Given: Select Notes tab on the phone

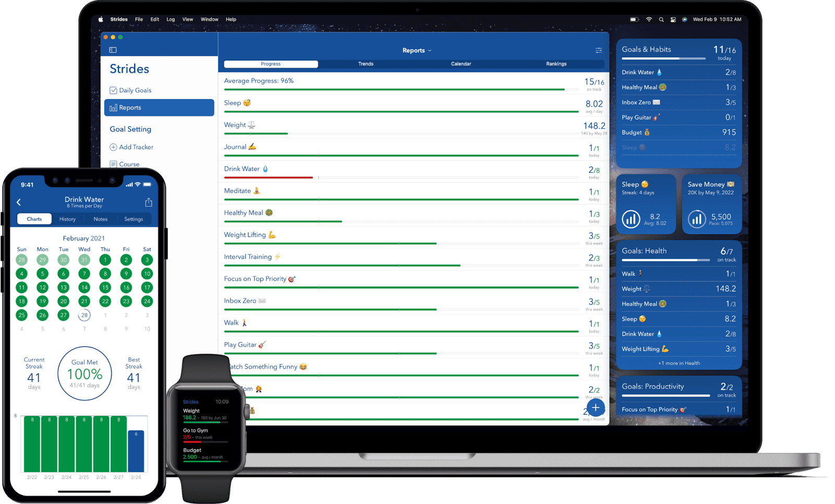Looking at the screenshot, I should [x=101, y=219].
